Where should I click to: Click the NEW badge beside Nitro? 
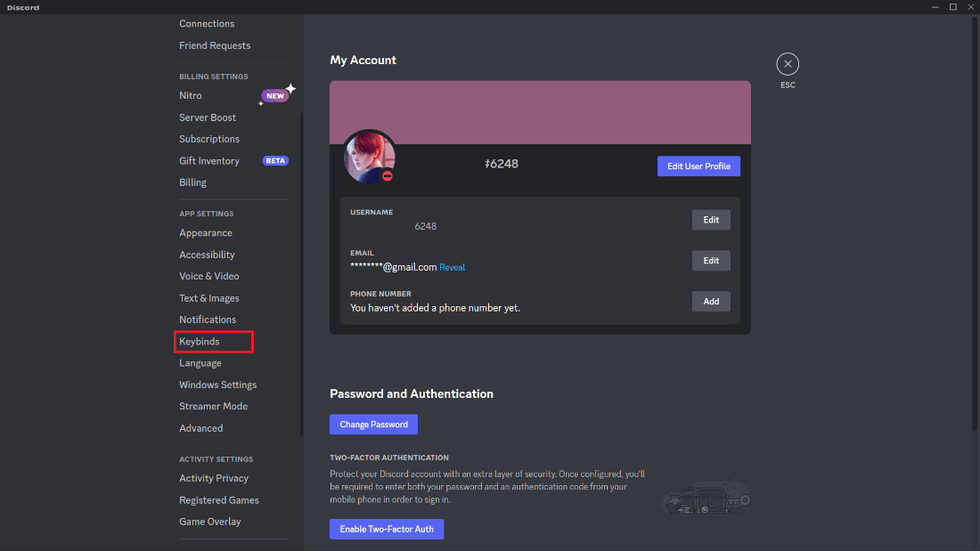(x=274, y=94)
